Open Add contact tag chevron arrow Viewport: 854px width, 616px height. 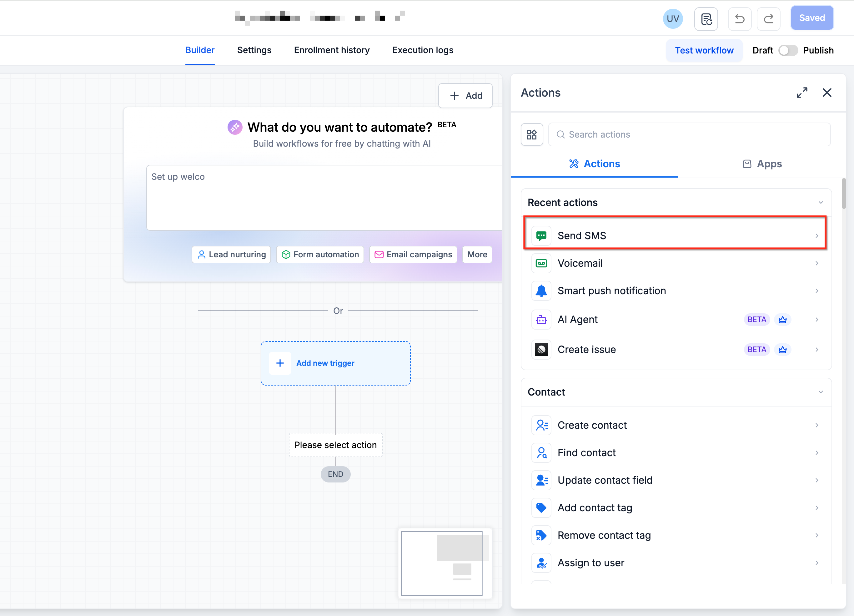[817, 508]
